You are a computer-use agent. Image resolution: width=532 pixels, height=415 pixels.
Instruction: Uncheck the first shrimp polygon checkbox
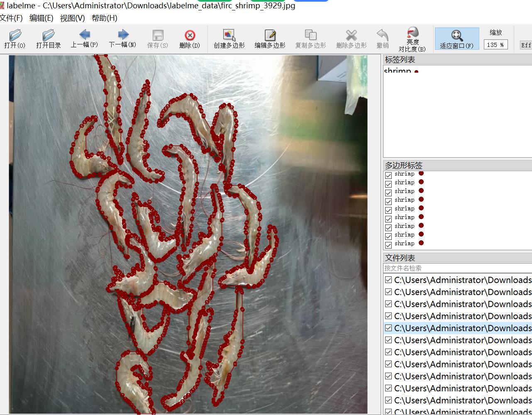point(388,175)
